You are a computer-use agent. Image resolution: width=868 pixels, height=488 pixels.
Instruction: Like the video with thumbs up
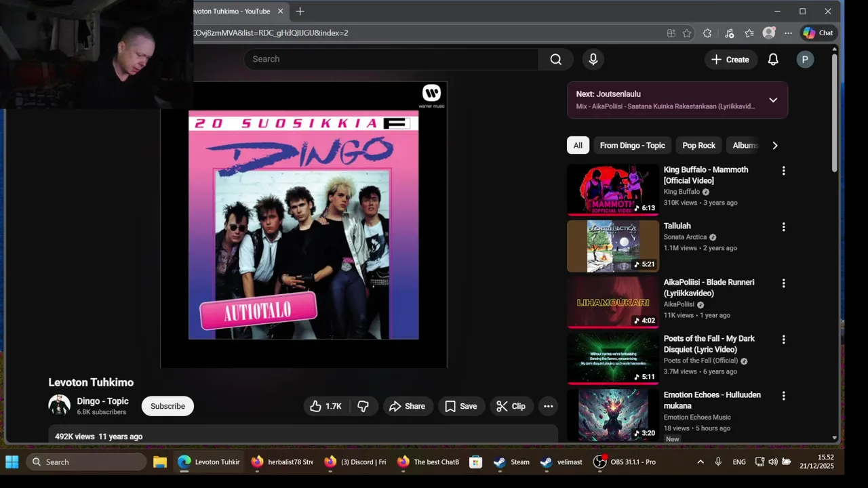tap(326, 406)
